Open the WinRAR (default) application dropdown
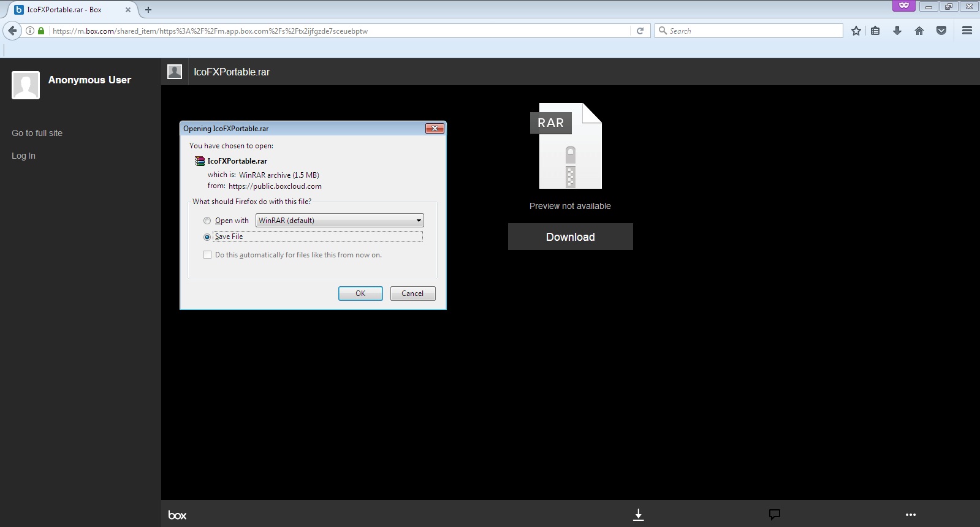 click(x=340, y=221)
